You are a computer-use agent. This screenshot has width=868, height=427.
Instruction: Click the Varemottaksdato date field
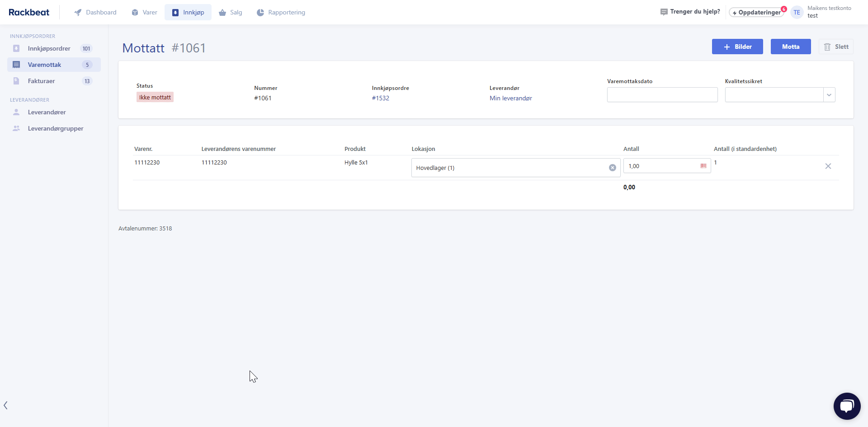click(x=662, y=95)
